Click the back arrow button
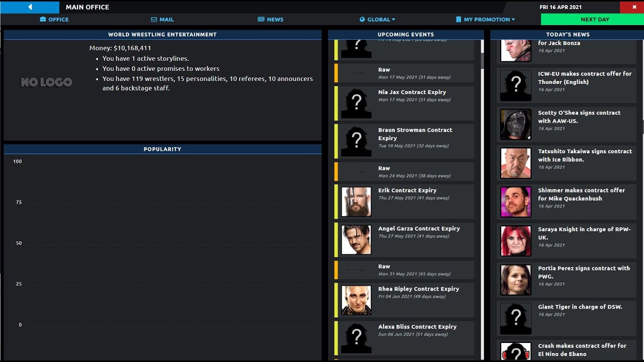644x362 pixels. click(30, 7)
